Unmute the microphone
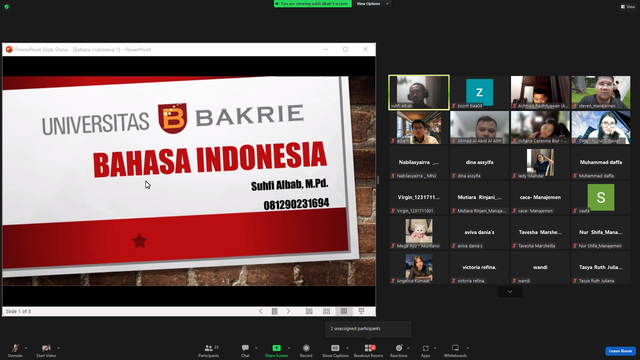The height and width of the screenshot is (360, 640). pos(15,350)
